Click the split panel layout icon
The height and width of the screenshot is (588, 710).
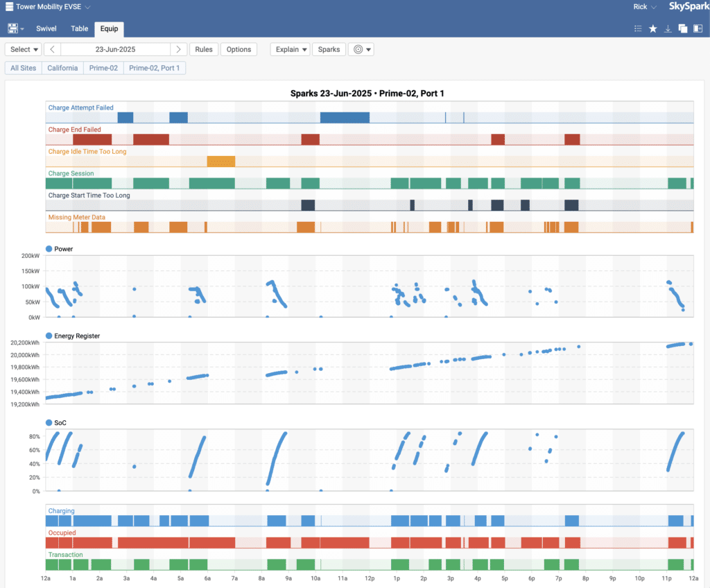698,28
